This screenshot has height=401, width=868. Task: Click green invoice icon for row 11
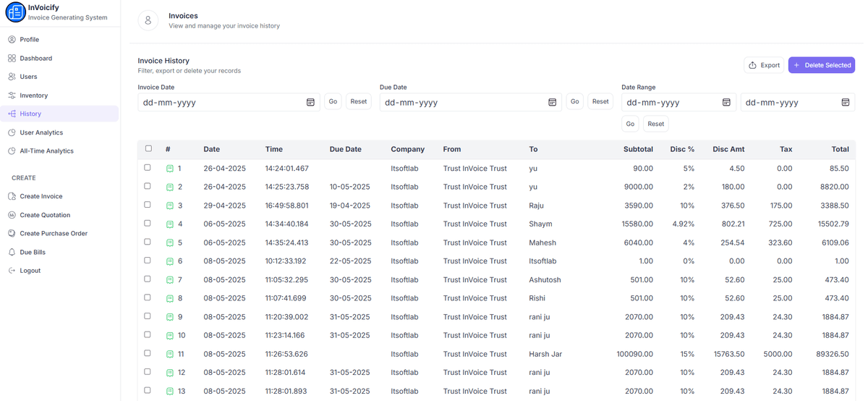(x=170, y=355)
